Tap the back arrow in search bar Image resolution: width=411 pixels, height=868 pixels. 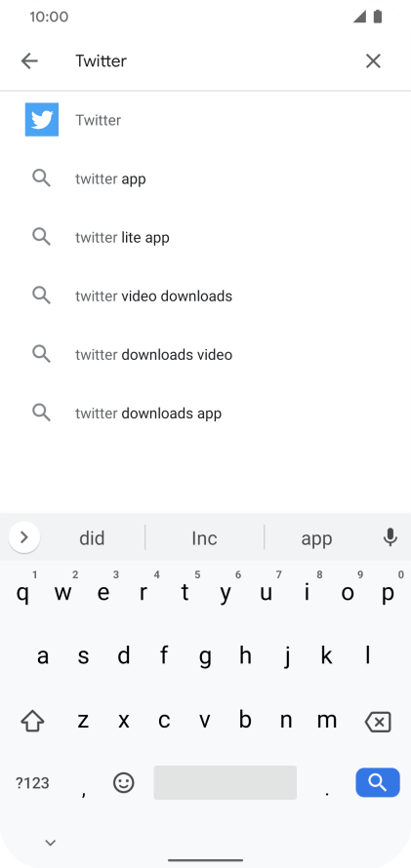tap(29, 60)
